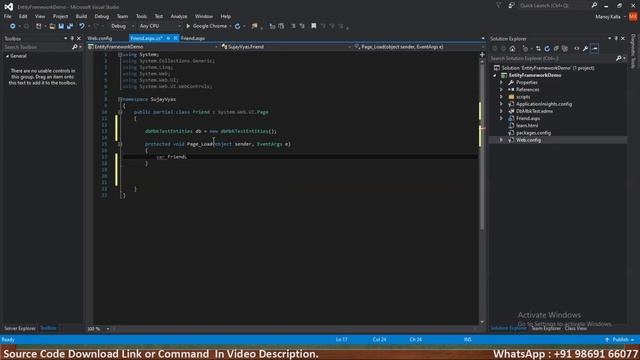This screenshot has height=360, width=640.
Task: Click in the Quick Launch search box
Action: [x=553, y=5]
